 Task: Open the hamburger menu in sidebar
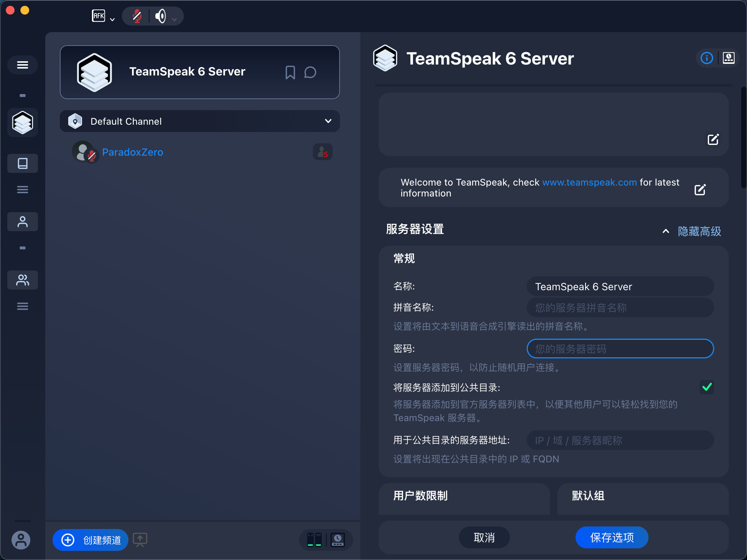click(x=23, y=65)
